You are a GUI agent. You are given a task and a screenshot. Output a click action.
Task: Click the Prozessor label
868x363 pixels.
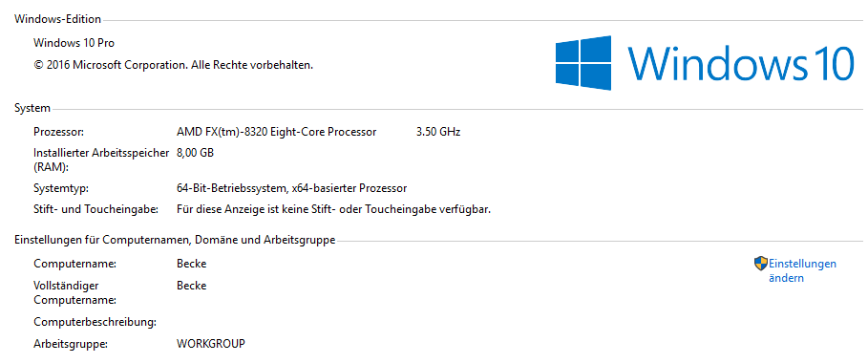[58, 132]
